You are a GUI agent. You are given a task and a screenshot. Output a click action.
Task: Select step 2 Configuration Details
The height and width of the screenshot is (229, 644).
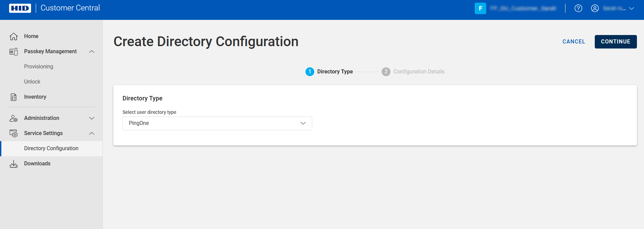(413, 72)
